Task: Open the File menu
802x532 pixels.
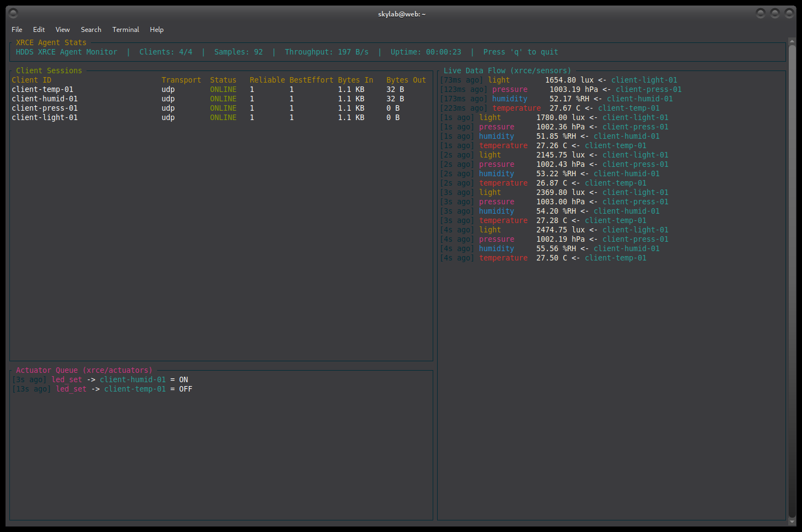Action: click(17, 30)
